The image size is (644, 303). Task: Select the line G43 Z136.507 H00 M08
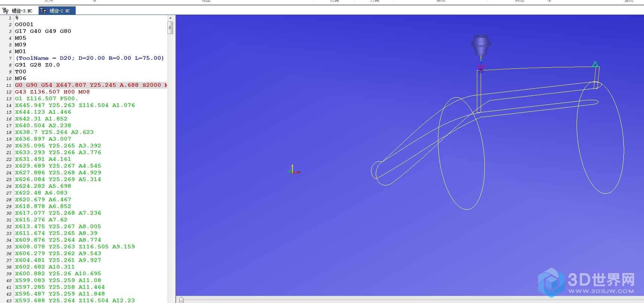(x=52, y=92)
